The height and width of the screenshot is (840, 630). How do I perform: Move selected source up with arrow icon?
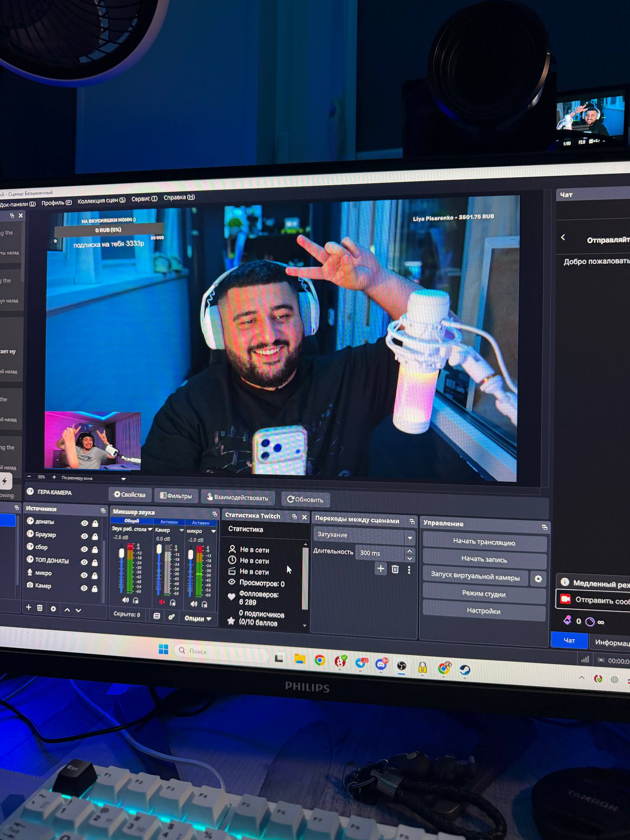pyautogui.click(x=67, y=610)
